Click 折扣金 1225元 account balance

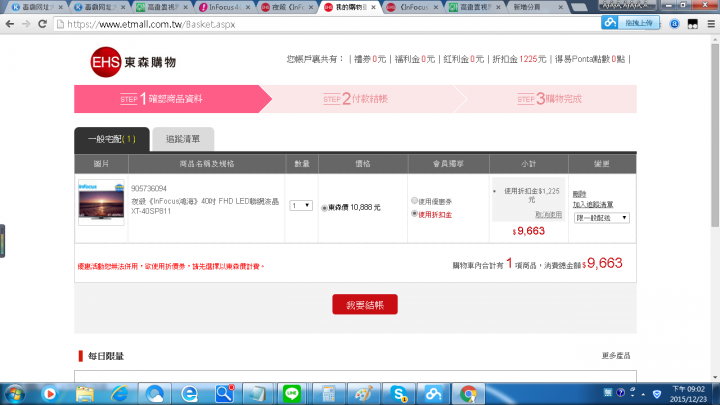tap(519, 59)
